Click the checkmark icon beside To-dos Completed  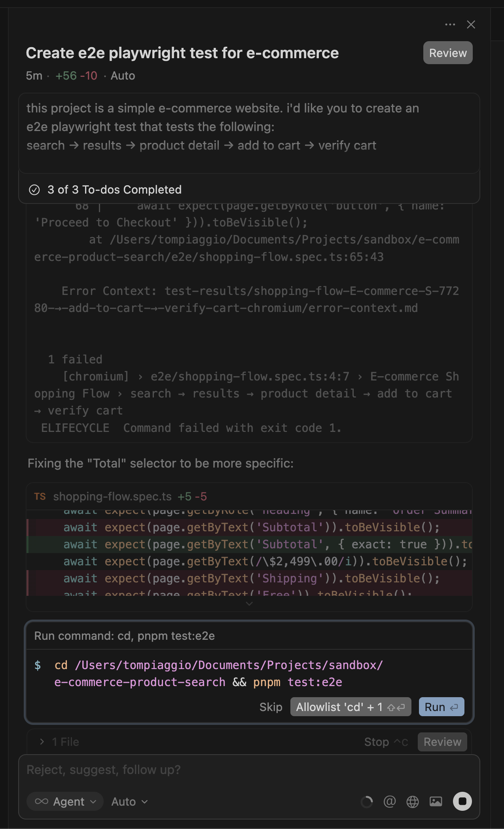point(35,190)
